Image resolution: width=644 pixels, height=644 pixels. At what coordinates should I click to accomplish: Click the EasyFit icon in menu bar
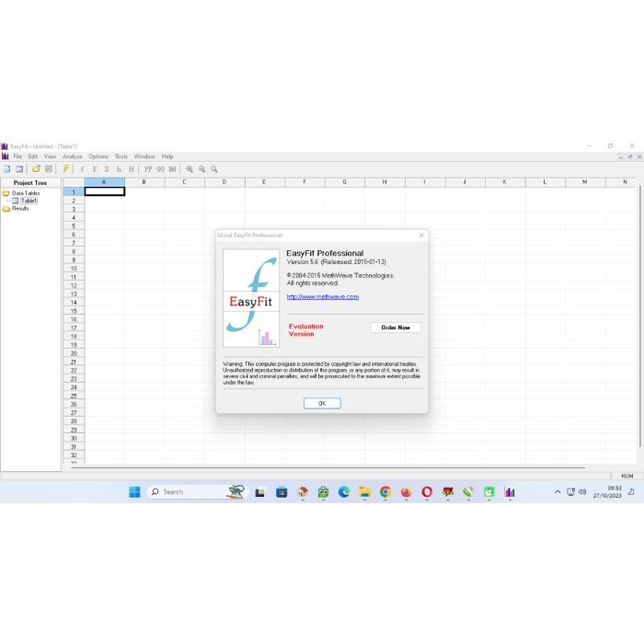[x=5, y=156]
